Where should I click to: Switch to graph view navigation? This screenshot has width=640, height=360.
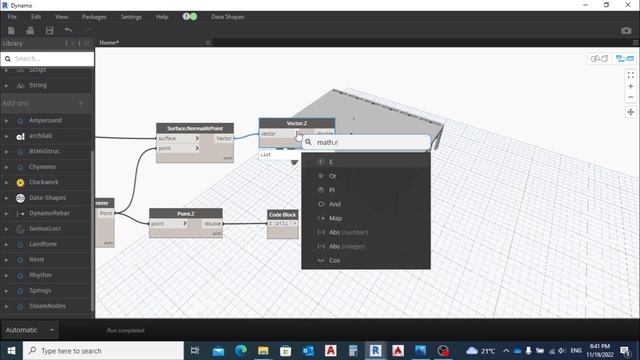click(x=624, y=59)
